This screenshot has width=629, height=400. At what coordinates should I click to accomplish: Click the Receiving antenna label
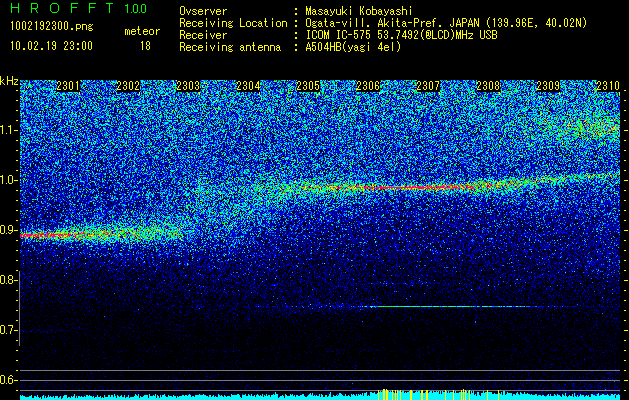pyautogui.click(x=230, y=47)
